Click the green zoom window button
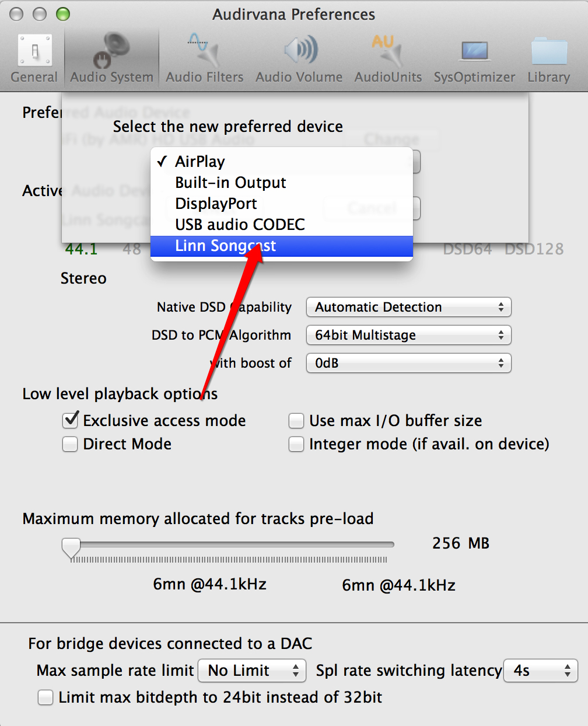Screen dimensions: 588x726 [x=62, y=14]
